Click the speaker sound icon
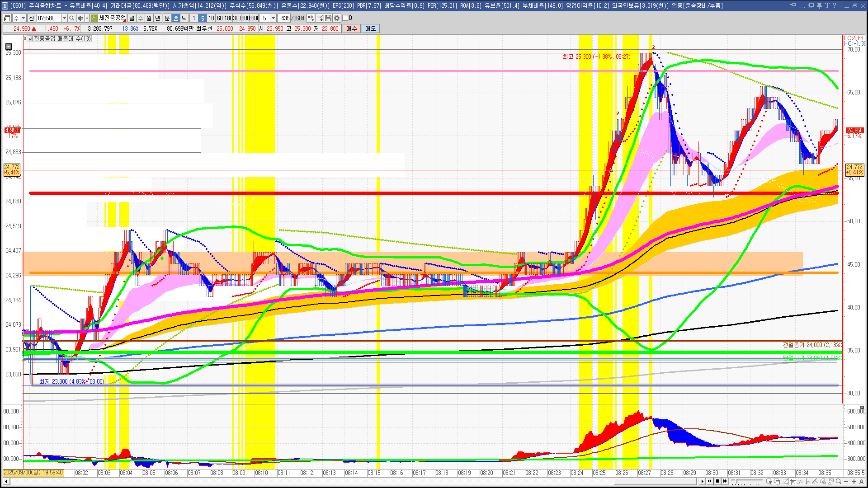This screenshot has width=868, height=488. [80, 18]
